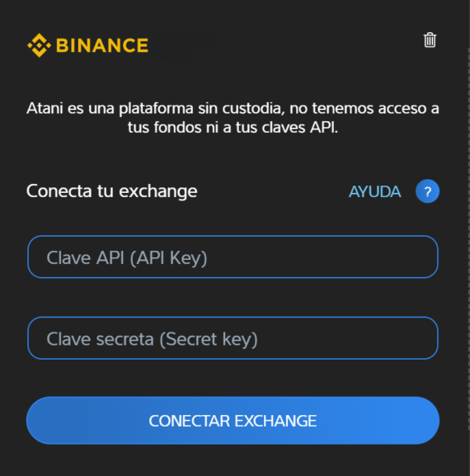The width and height of the screenshot is (470, 476).
Task: Click the Atani sin custodia notice text
Action: (233, 118)
